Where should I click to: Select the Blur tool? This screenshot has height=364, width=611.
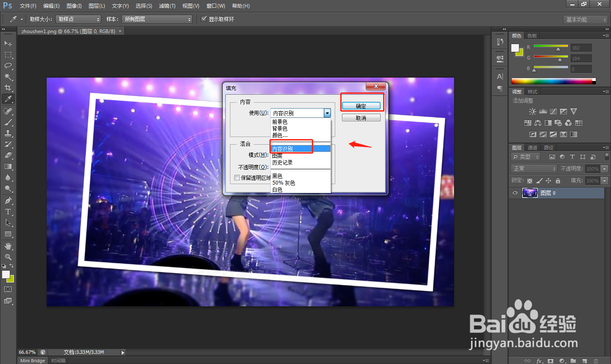[8, 177]
